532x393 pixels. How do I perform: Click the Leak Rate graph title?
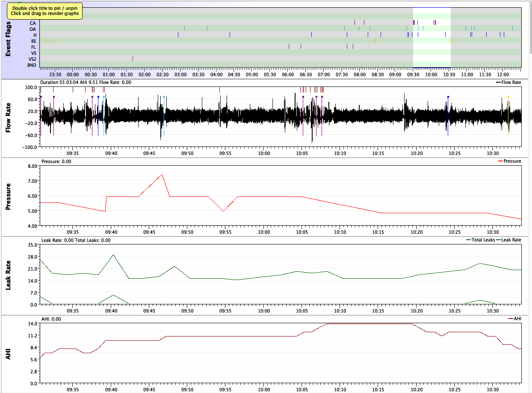8,276
